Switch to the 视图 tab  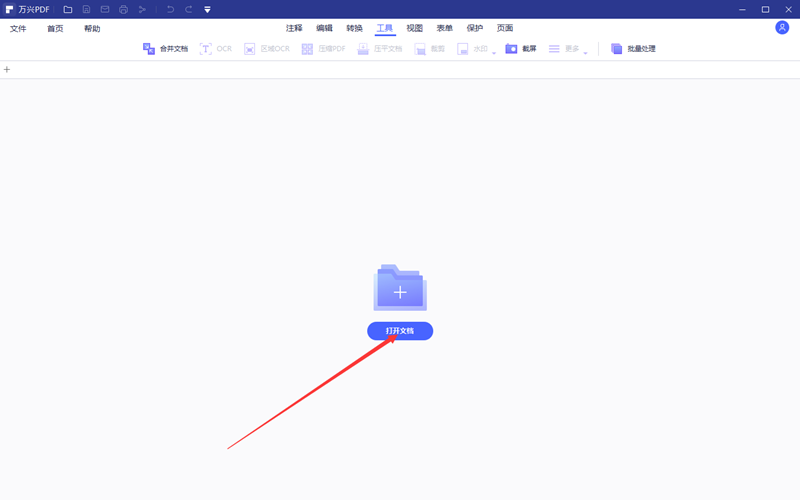[x=414, y=28]
